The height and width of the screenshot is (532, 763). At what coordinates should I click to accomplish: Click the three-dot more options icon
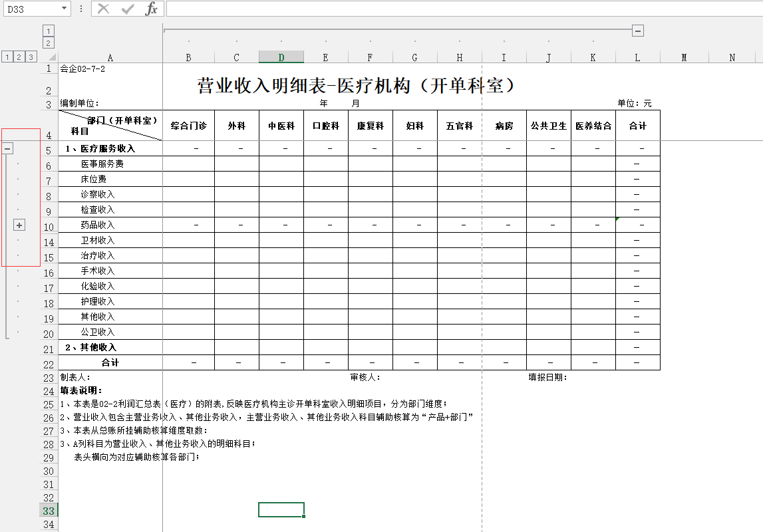(81, 9)
